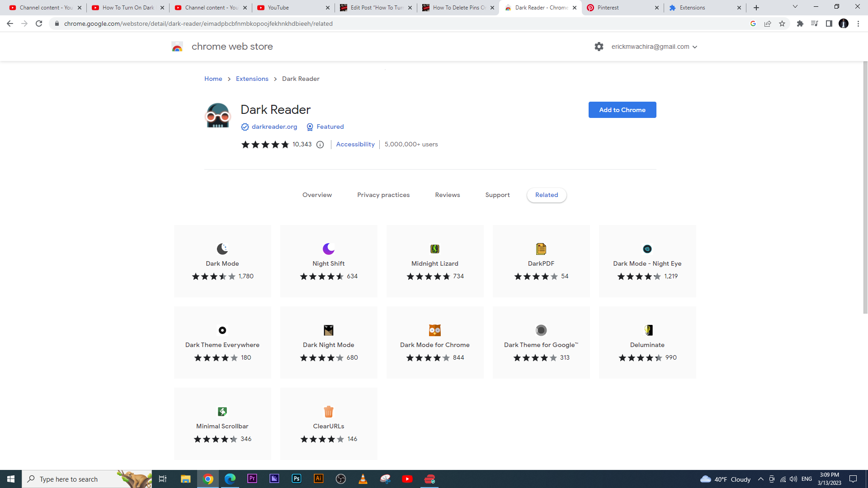Open the Chrome three-dot menu
The image size is (868, 488).
(x=858, y=23)
